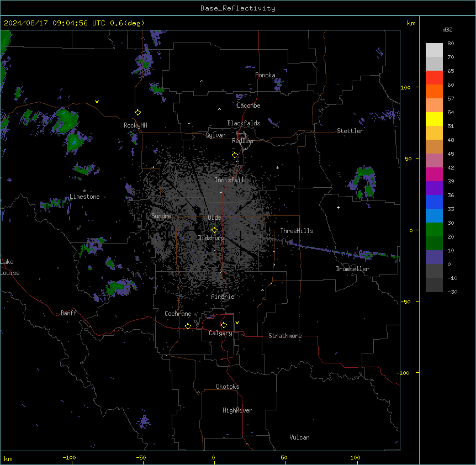Click the yellow V marker northwest of RockyMH
This screenshot has height=465, width=476.
97,102
